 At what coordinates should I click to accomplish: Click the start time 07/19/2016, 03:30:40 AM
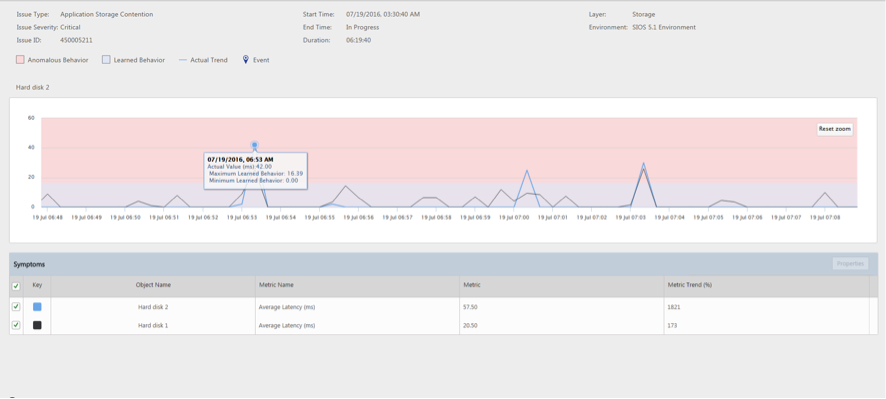coord(383,14)
